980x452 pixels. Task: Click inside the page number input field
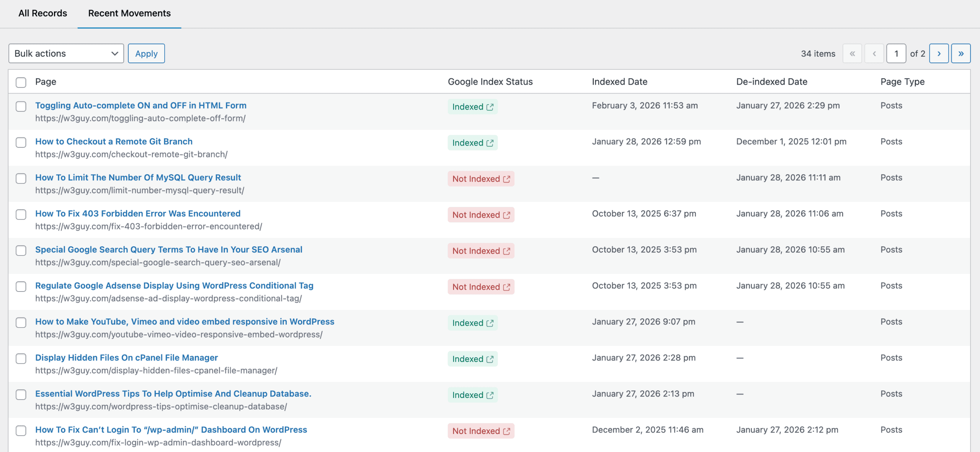coord(897,53)
